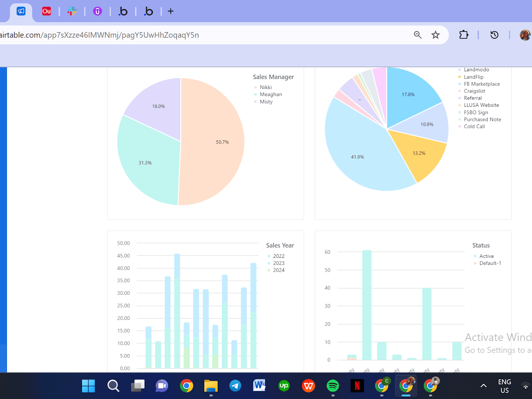Switch to the Slack browser tab
This screenshot has height=399, width=532.
(72, 11)
